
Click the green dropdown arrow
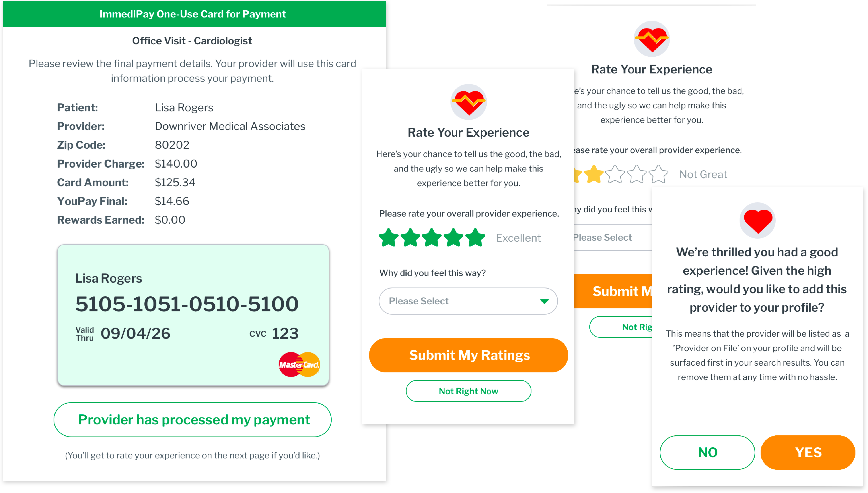pos(544,301)
